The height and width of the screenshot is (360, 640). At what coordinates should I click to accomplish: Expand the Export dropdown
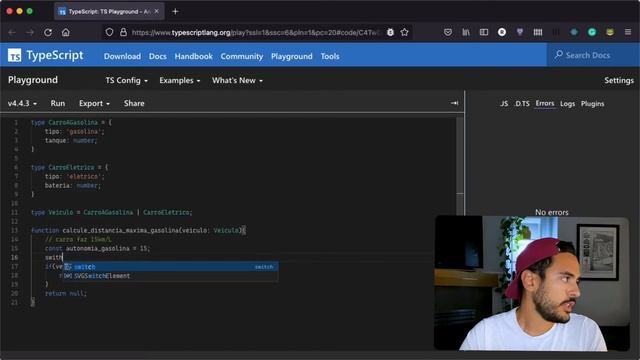tap(94, 104)
